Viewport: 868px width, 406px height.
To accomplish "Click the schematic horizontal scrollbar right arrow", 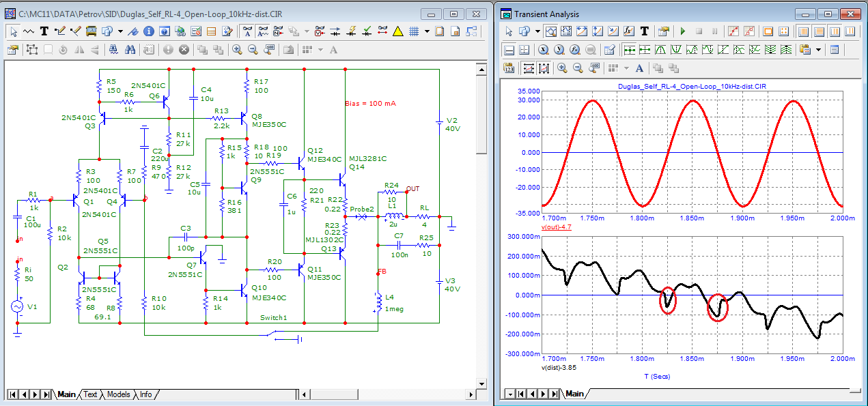I will [x=473, y=394].
